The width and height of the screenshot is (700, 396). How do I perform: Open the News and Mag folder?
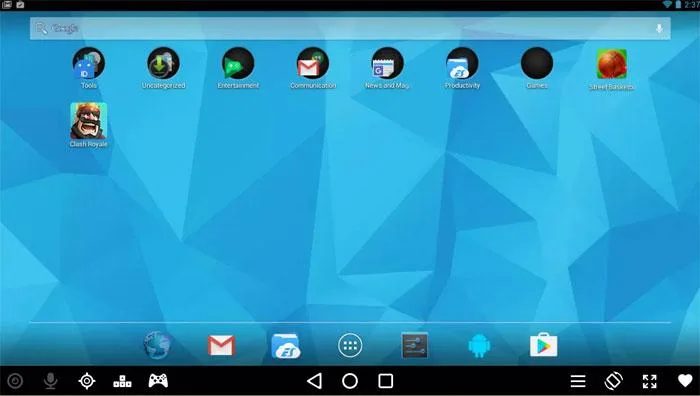pos(388,63)
